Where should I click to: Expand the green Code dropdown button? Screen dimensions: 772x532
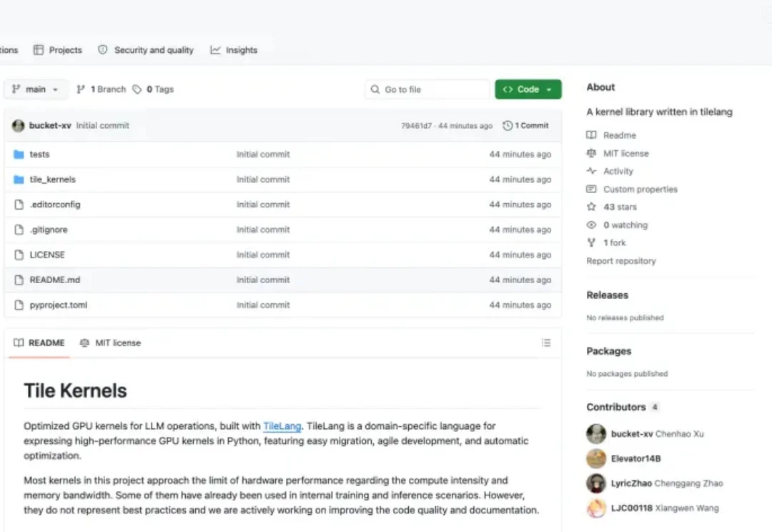pyautogui.click(x=528, y=89)
